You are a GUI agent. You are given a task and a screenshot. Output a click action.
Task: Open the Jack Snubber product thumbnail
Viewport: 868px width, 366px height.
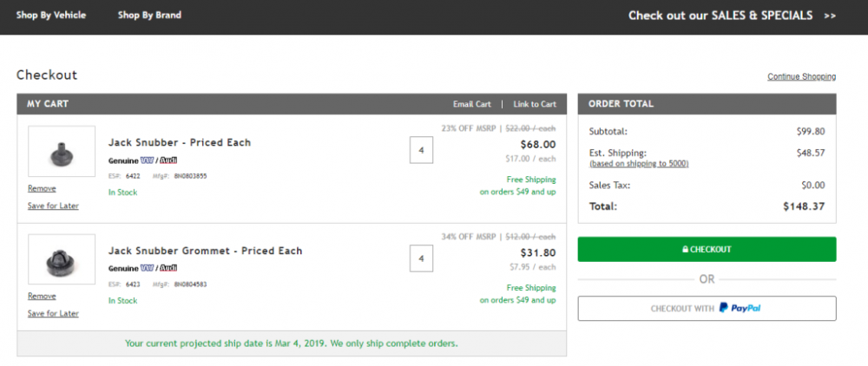point(62,152)
